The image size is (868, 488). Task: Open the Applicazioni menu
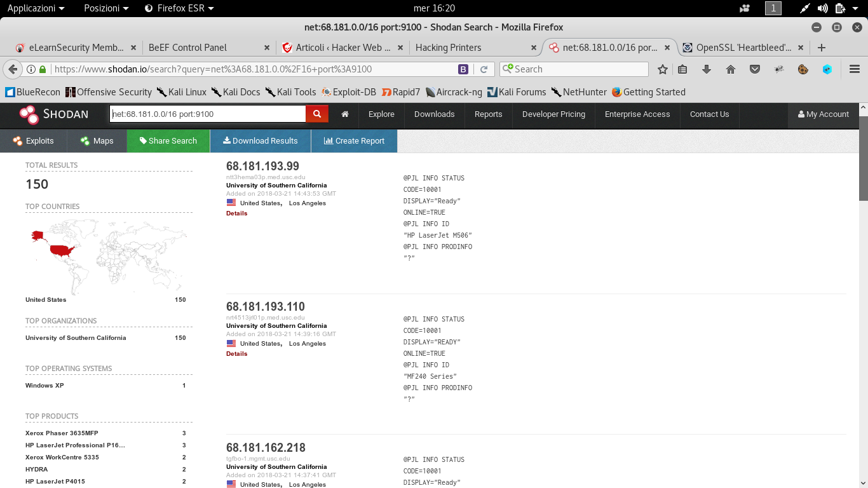coord(36,8)
